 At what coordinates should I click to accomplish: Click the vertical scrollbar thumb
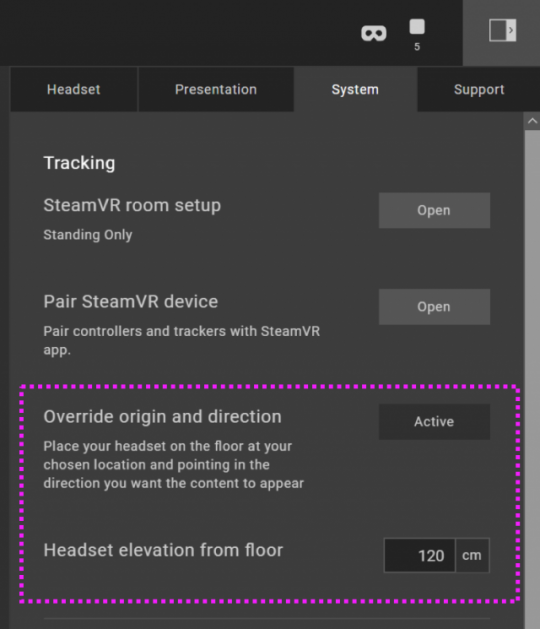(x=532, y=379)
